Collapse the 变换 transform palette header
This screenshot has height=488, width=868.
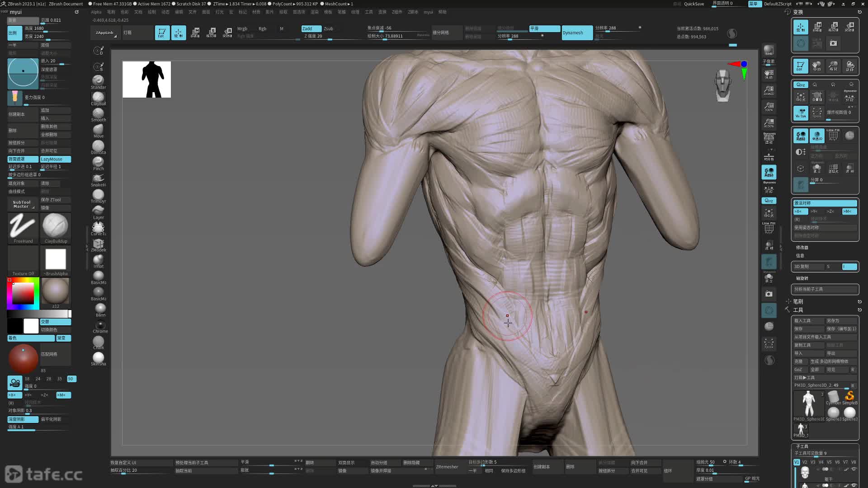coord(798,12)
